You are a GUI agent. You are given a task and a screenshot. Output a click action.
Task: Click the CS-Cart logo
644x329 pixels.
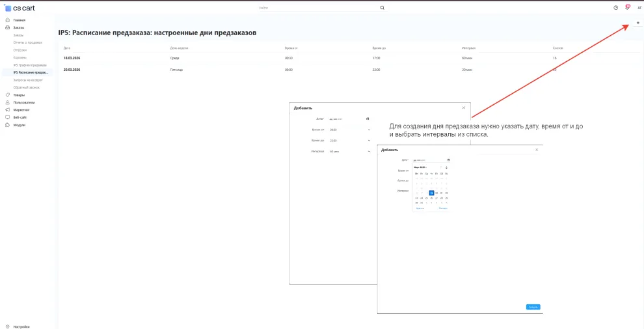20,8
